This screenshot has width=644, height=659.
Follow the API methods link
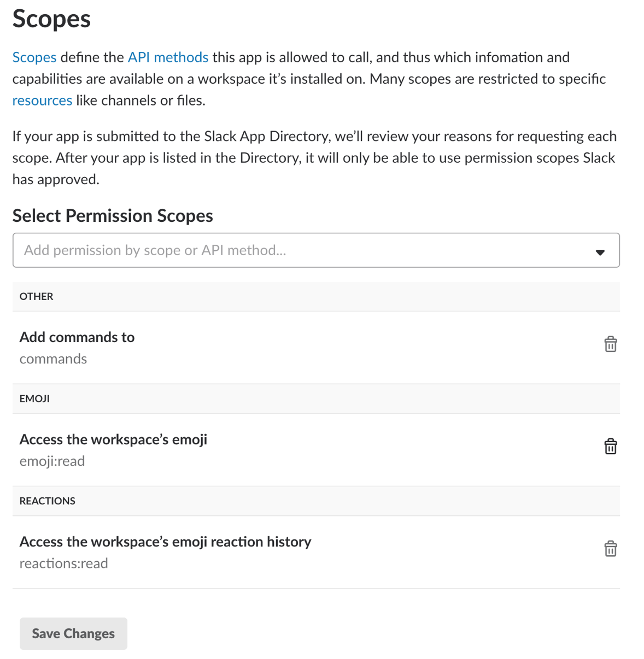pyautogui.click(x=168, y=57)
